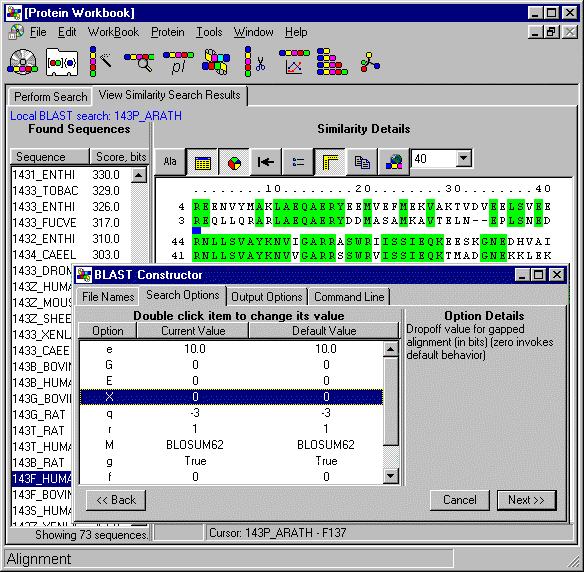Open the File Names tab in BLAST Constructor
584x572 pixels.
[108, 297]
